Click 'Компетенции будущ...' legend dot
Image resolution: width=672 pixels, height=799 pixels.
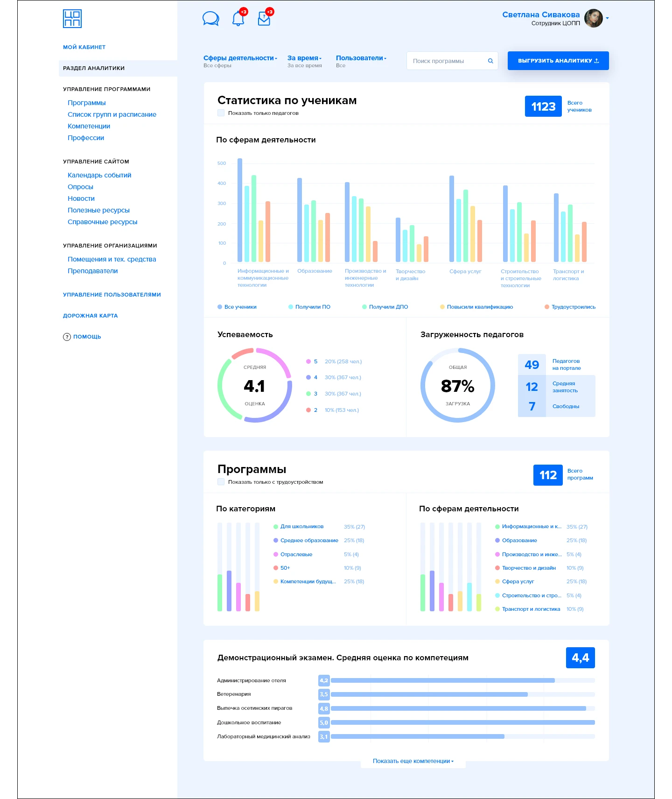(276, 581)
